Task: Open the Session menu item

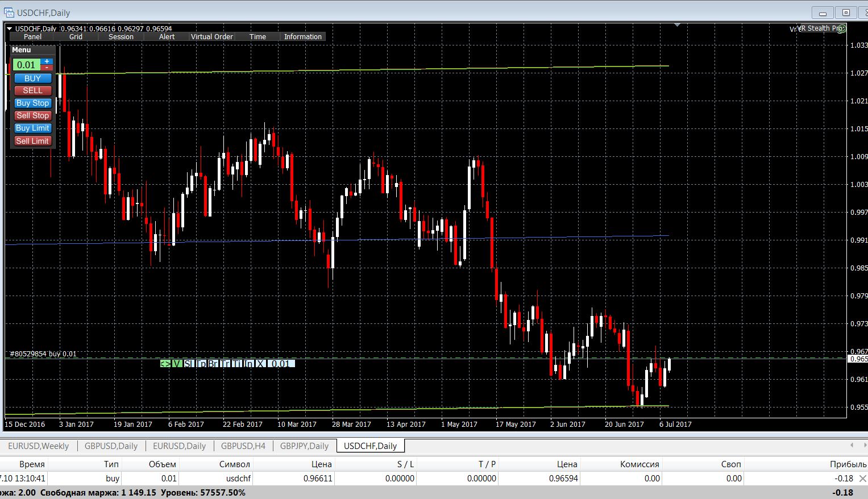Action: pos(121,36)
